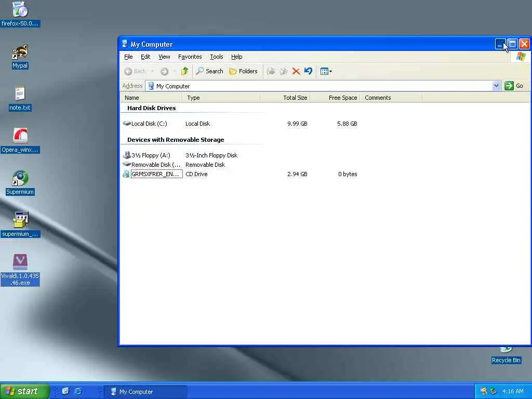Screen dimensions: 532x399
Task: Open the View menu
Action: 164,57
